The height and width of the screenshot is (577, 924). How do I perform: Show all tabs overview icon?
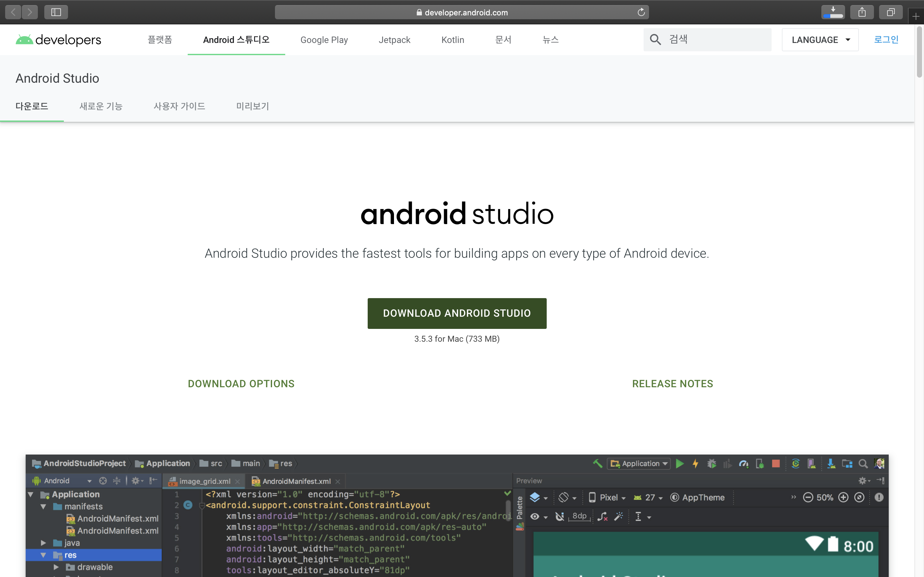[890, 12]
